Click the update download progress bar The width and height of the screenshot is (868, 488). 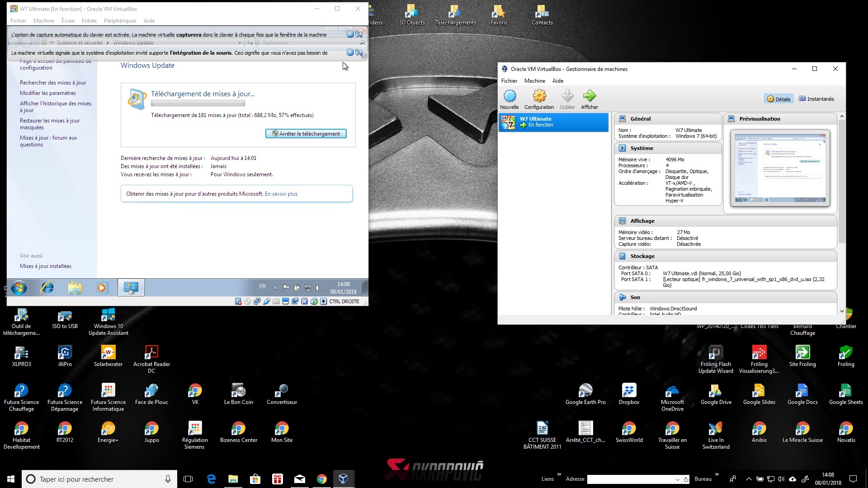[198, 103]
